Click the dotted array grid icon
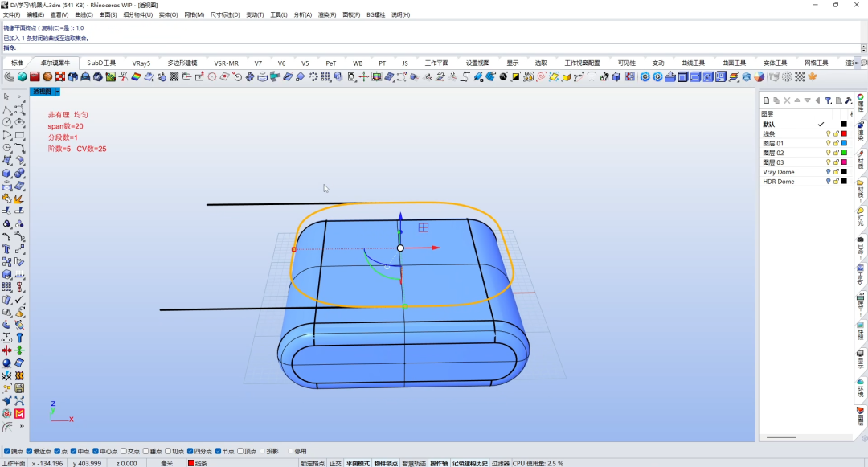The image size is (868, 467). pyautogui.click(x=800, y=77)
